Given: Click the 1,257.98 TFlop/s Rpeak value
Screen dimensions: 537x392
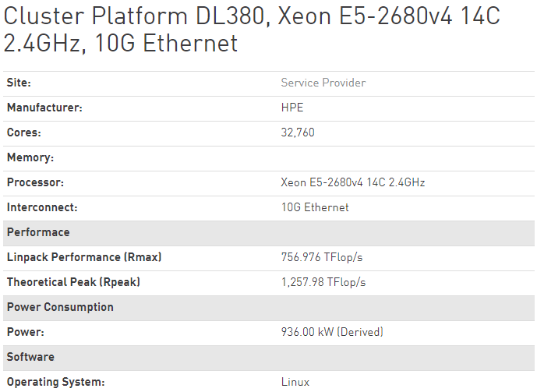Looking at the screenshot, I should pyautogui.click(x=323, y=282).
